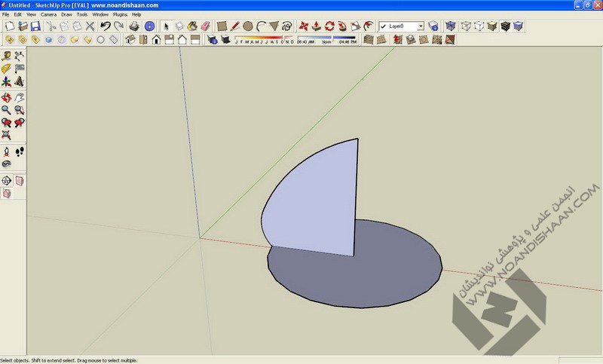This screenshot has width=603, height=364.
Task: Open the Layer0 layer dropdown
Action: (420, 26)
